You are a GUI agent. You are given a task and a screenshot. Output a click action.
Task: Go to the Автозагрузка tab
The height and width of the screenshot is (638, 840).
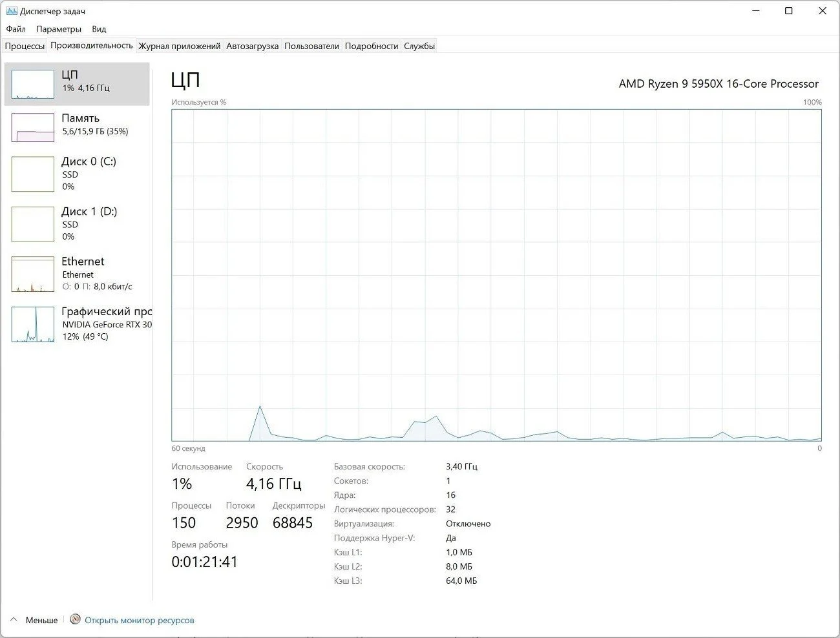pyautogui.click(x=252, y=46)
